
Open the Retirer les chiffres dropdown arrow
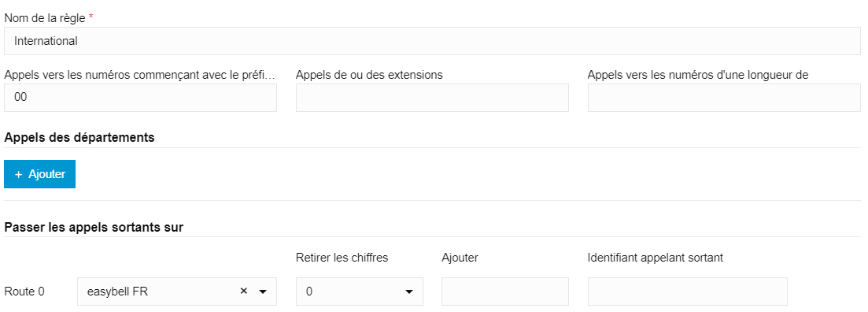[409, 292]
